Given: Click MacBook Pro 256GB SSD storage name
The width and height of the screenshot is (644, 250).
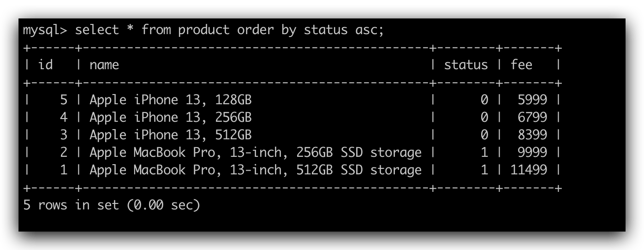Looking at the screenshot, I should point(256,153).
